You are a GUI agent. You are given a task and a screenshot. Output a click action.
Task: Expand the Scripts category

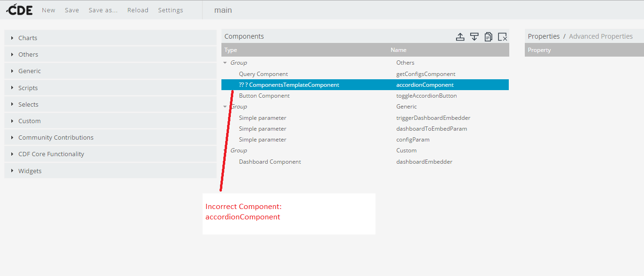point(110,88)
